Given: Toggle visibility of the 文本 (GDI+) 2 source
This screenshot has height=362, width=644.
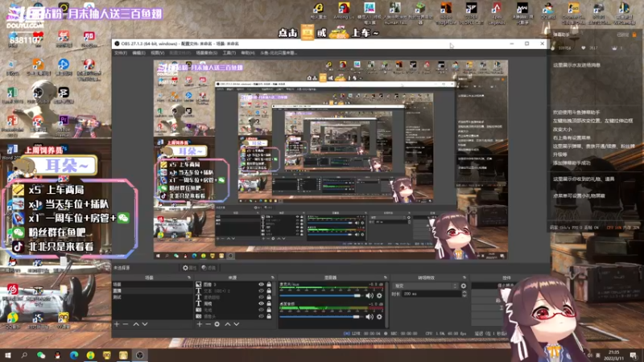Looking at the screenshot, I should pyautogui.click(x=261, y=290).
